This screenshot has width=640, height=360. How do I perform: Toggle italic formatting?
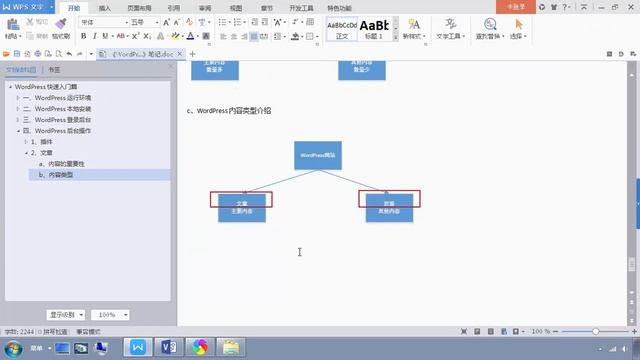[x=94, y=36]
